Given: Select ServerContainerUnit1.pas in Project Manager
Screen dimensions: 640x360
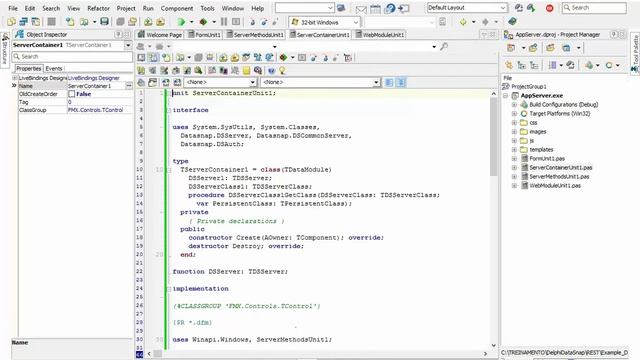Looking at the screenshot, I should click(x=560, y=168).
